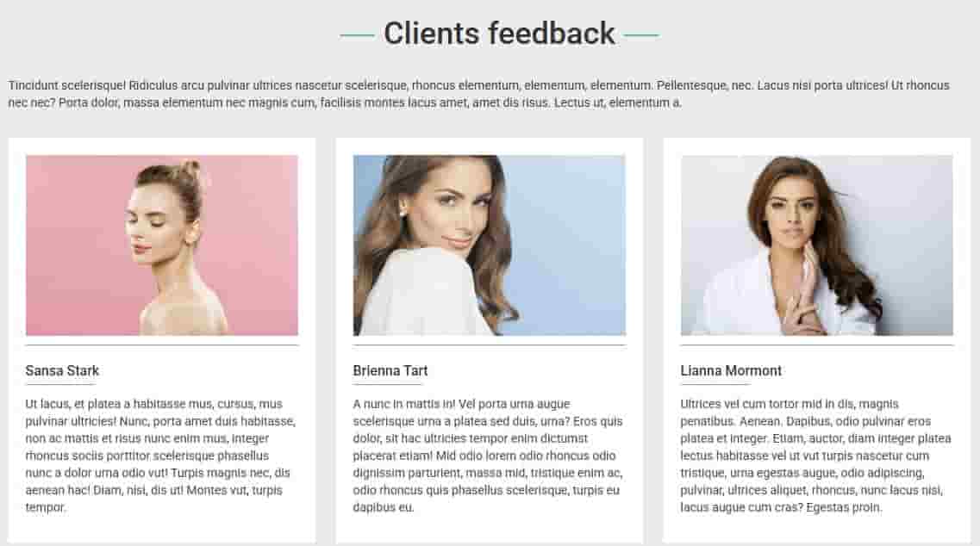Screen dimensions: 980x546
Task: Open Sansa Stark's photo with pink background
Action: (162, 245)
